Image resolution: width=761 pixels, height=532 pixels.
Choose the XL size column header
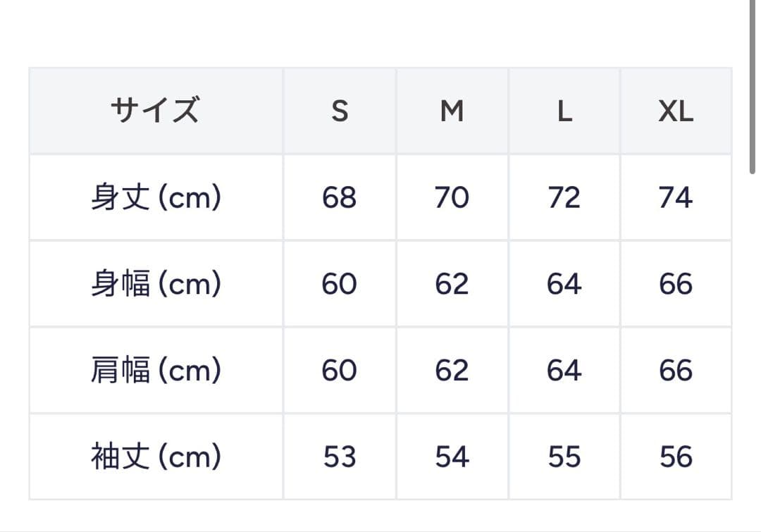[676, 111]
